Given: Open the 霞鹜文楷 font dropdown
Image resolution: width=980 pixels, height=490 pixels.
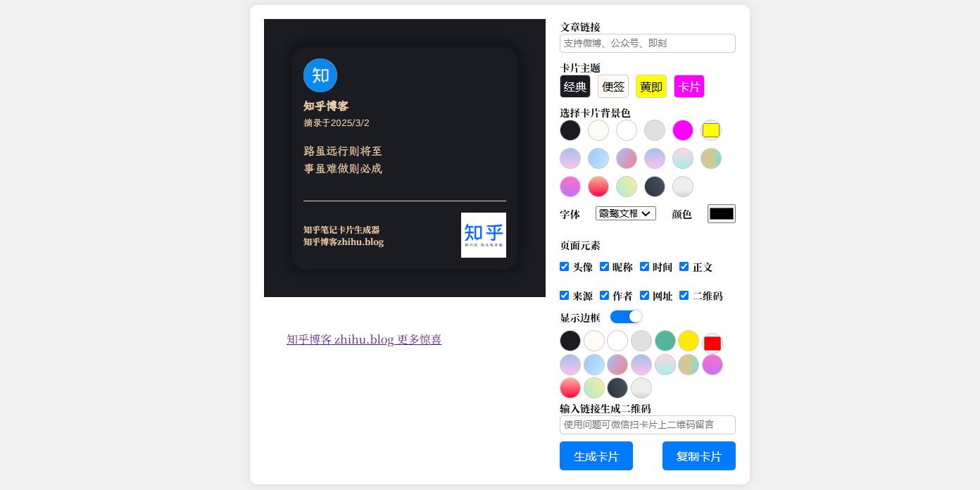Looking at the screenshot, I should pyautogui.click(x=625, y=213).
